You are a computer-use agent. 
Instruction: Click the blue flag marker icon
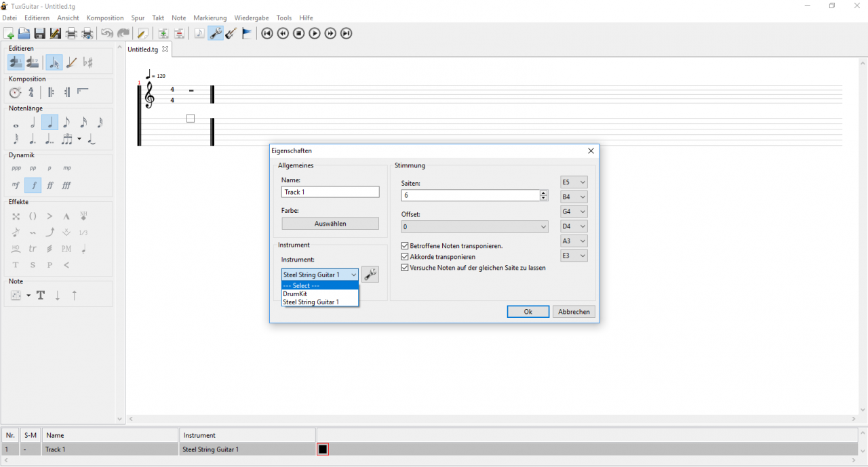point(247,33)
